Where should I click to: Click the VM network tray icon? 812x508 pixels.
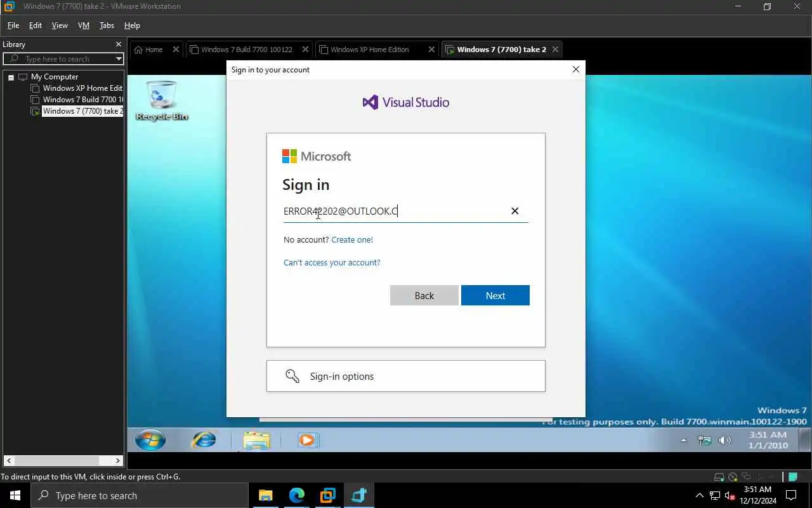(x=704, y=440)
